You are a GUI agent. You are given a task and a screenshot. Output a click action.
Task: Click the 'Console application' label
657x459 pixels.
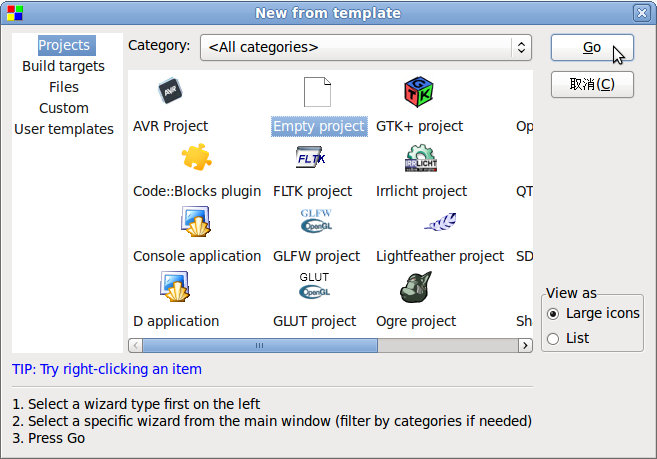click(x=197, y=256)
